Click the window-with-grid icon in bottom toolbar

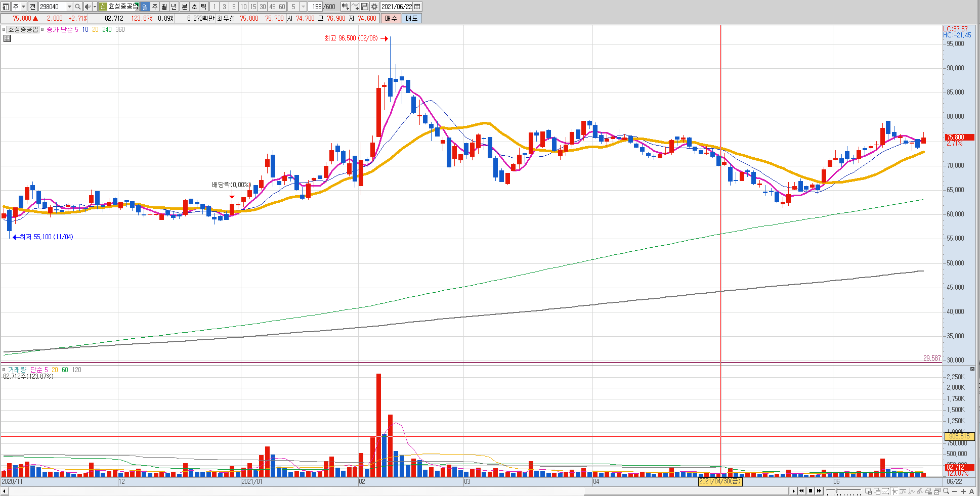point(869,491)
